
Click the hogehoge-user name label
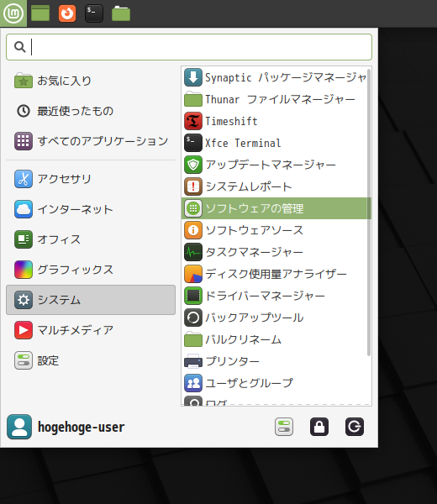point(81,428)
